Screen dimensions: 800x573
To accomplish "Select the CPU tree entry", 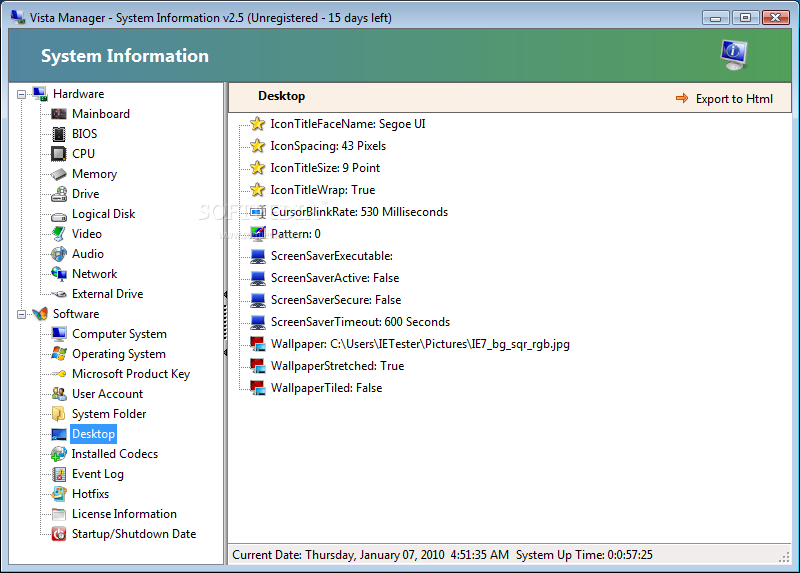I will tap(83, 154).
